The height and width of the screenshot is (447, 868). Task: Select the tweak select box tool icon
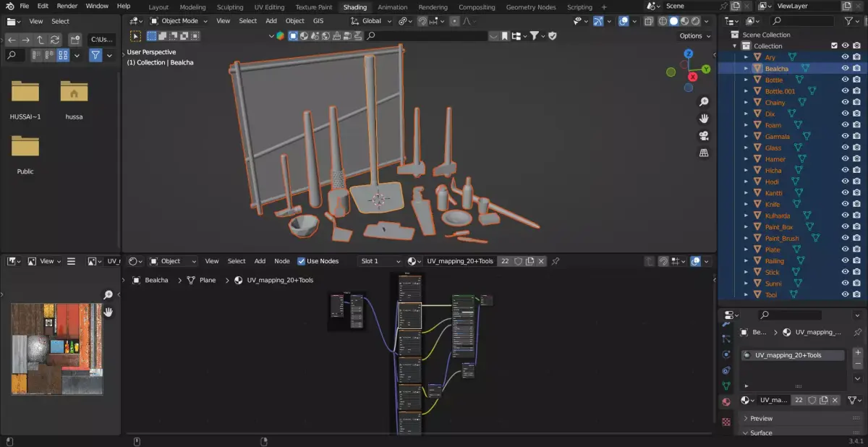tap(135, 35)
